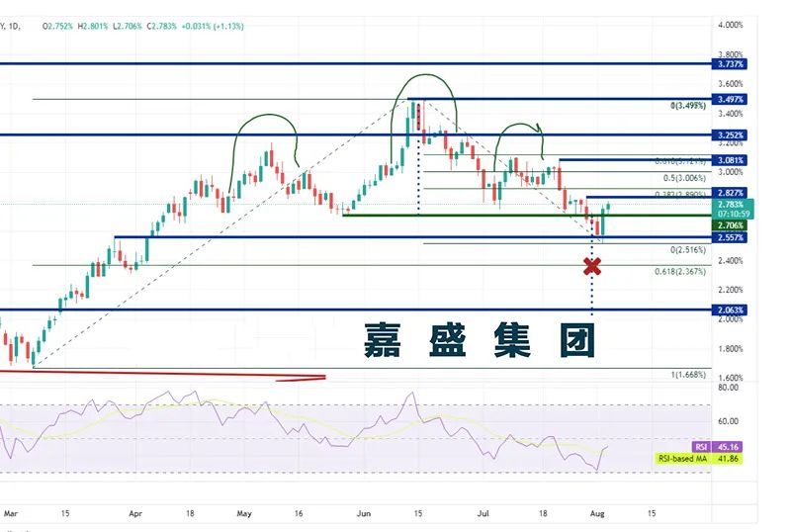Viewport: 791px width, 532px height.
Task: Click the Jul label on time axis
Action: pos(483,514)
